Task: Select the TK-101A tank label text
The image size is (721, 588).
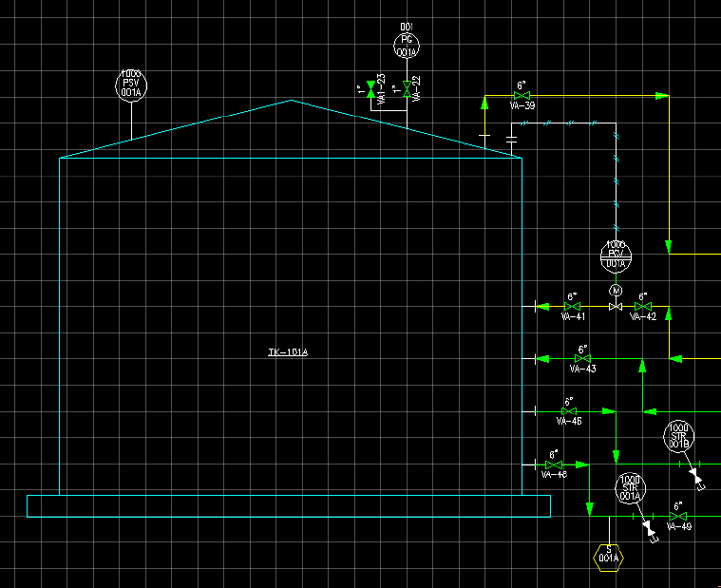Action: [x=288, y=352]
